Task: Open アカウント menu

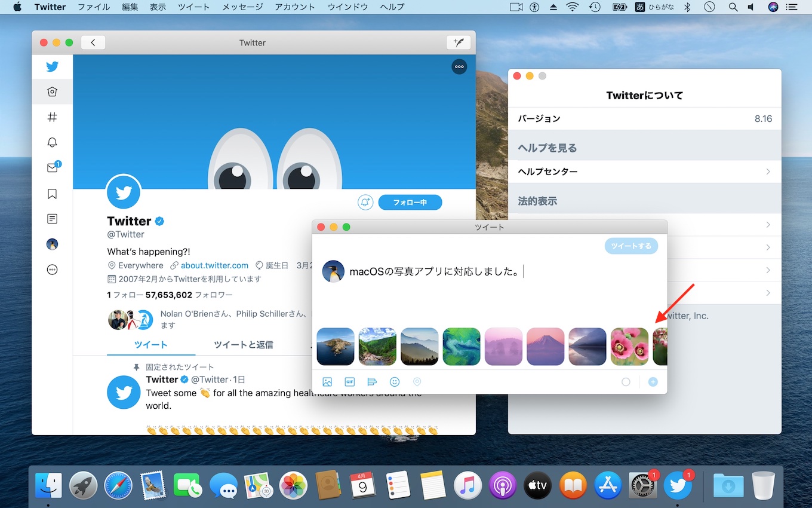Action: click(295, 7)
